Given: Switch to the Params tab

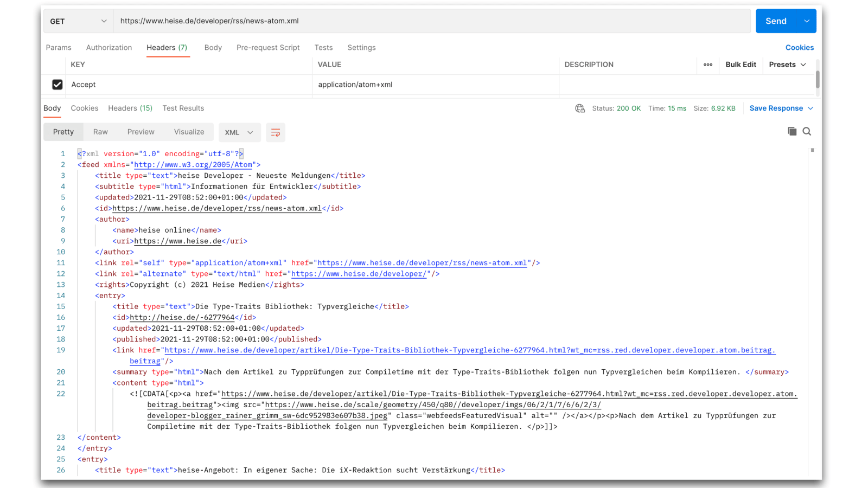Looking at the screenshot, I should pos(59,48).
